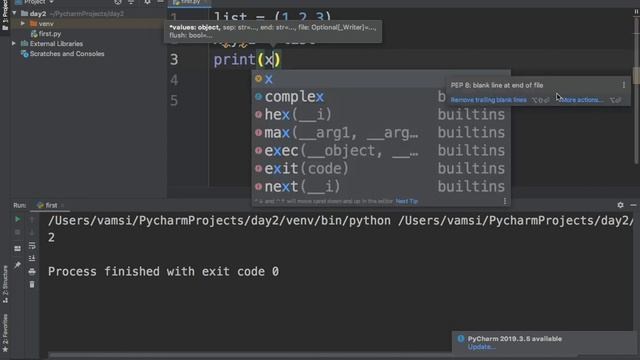Choose 'next(__i)' completion suggestion
640x360 pixels.
(380, 187)
